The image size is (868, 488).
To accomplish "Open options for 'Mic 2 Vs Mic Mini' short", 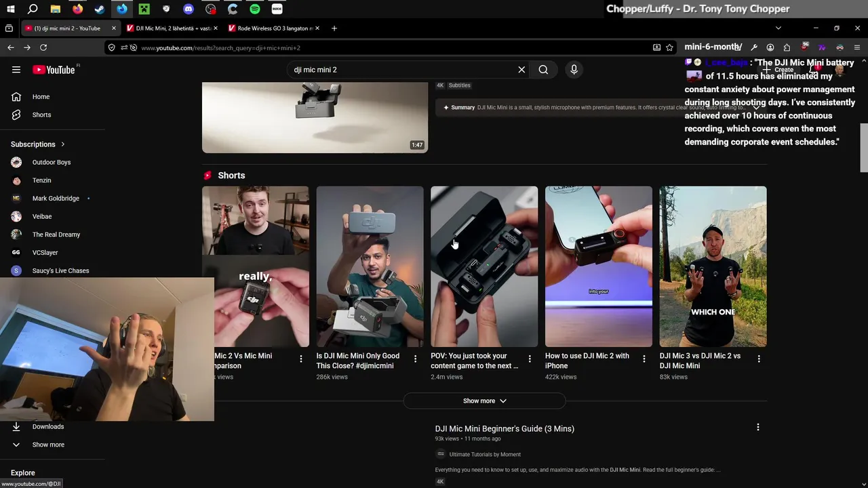I will pyautogui.click(x=301, y=359).
